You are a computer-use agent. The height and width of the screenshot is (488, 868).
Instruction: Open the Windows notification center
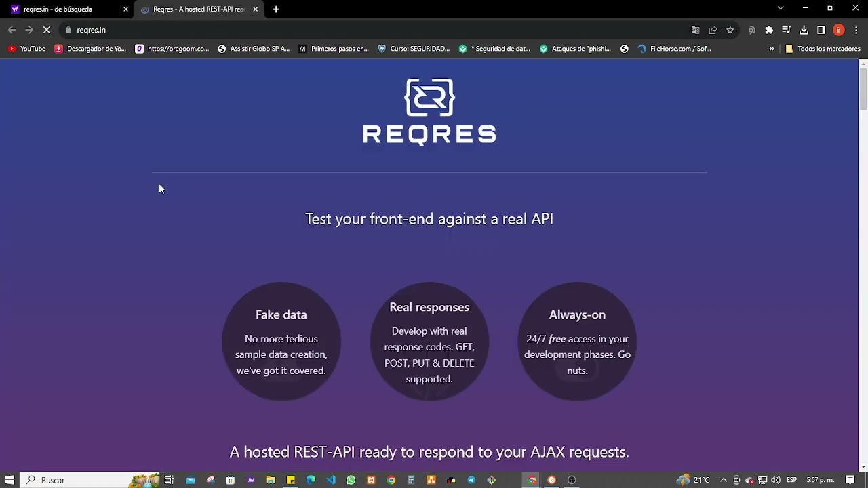click(x=850, y=480)
